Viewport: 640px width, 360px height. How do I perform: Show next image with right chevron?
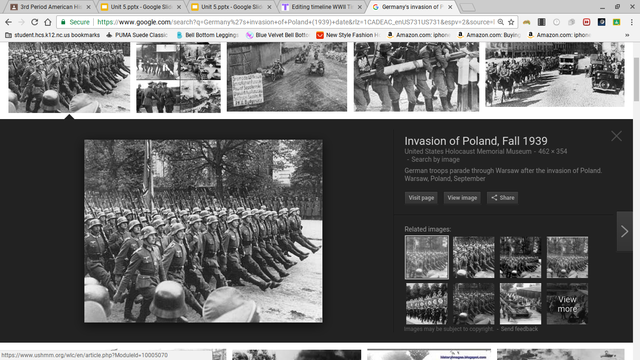(x=624, y=231)
